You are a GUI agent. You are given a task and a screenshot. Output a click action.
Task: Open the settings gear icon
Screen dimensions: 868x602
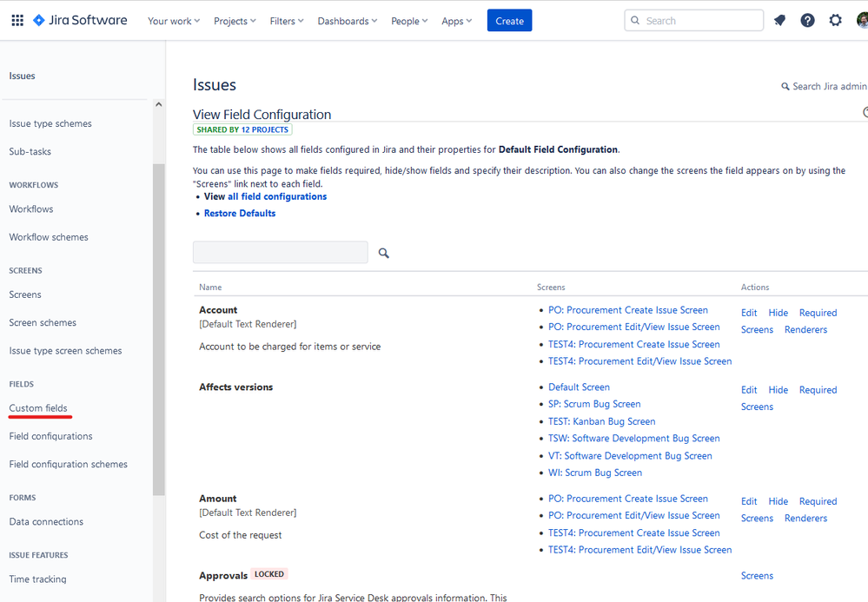(x=835, y=21)
